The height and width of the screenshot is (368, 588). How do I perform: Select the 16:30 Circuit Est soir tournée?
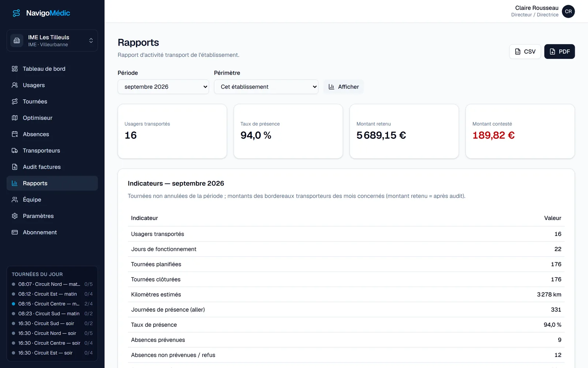[x=52, y=353]
